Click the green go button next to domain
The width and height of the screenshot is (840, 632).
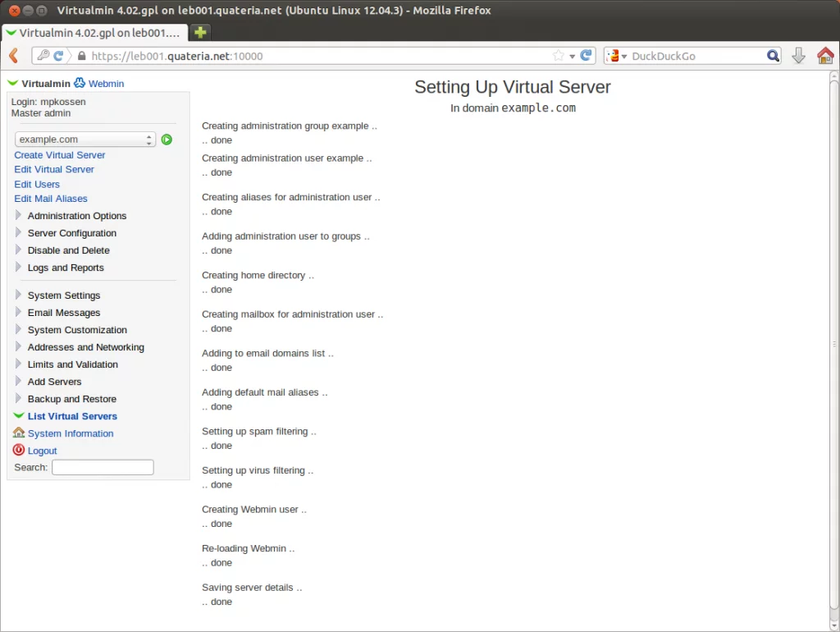pyautogui.click(x=167, y=140)
